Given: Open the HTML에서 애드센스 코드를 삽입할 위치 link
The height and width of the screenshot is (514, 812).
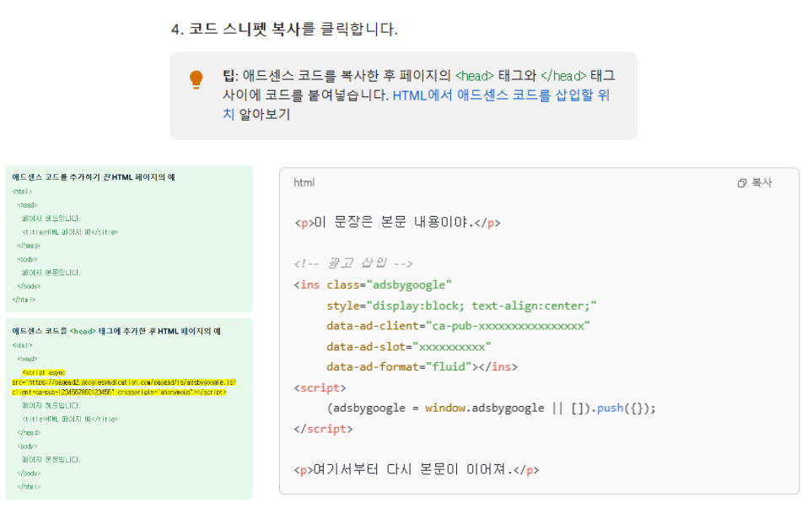Looking at the screenshot, I should (501, 95).
